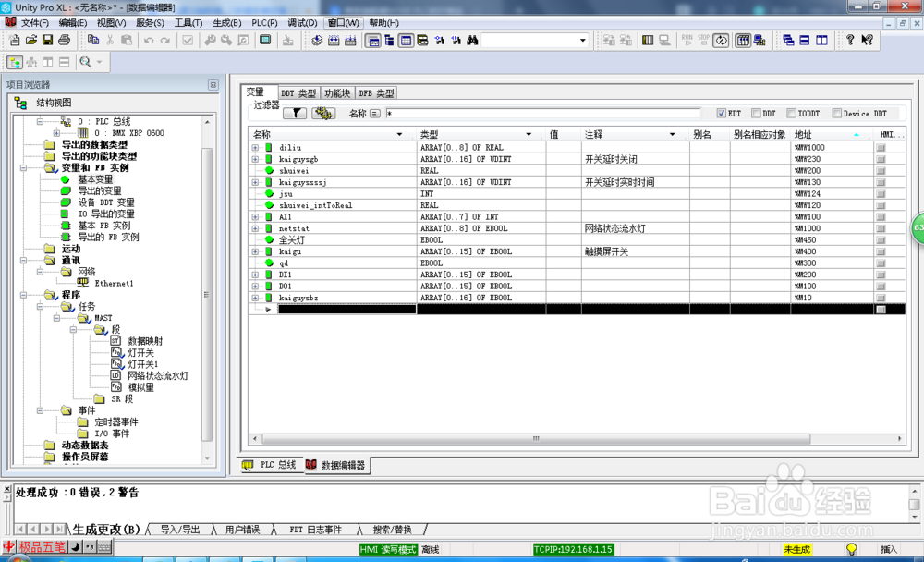Tile windows horizontally using the toolbar icon
The image size is (924, 562).
pos(805,40)
